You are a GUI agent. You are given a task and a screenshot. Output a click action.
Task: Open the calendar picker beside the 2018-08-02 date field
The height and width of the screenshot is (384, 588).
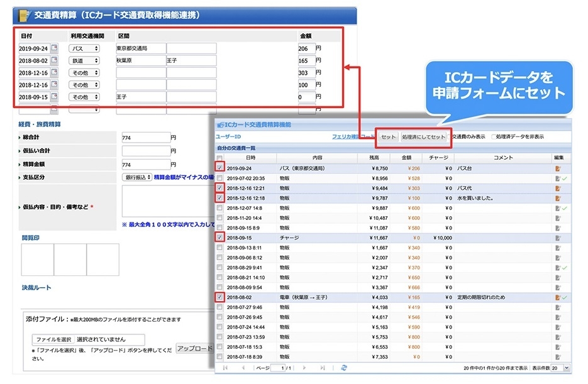pos(55,60)
